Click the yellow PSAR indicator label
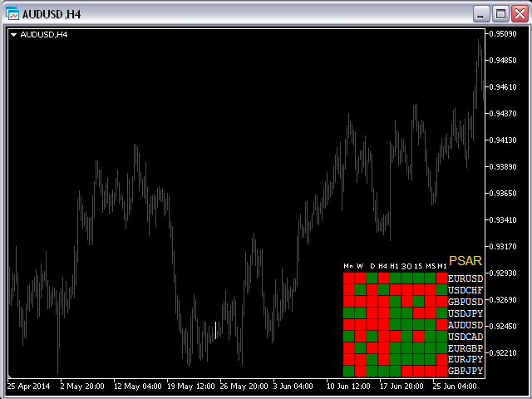Screen dimensions: 532x399 (x=465, y=260)
